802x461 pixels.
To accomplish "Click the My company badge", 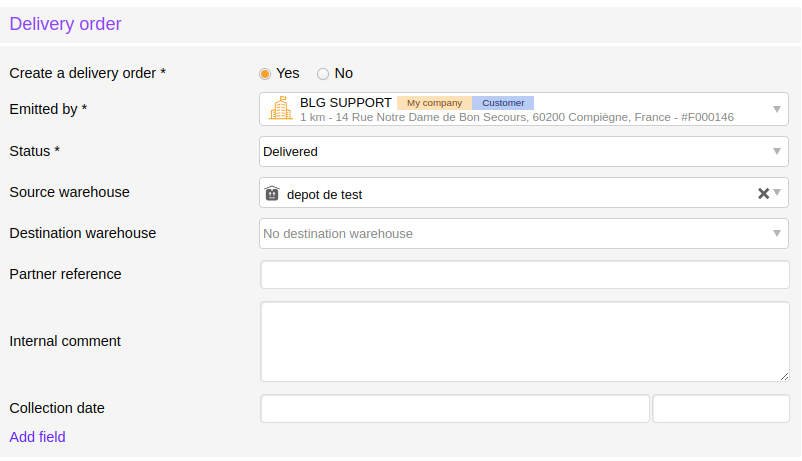I will (x=434, y=103).
